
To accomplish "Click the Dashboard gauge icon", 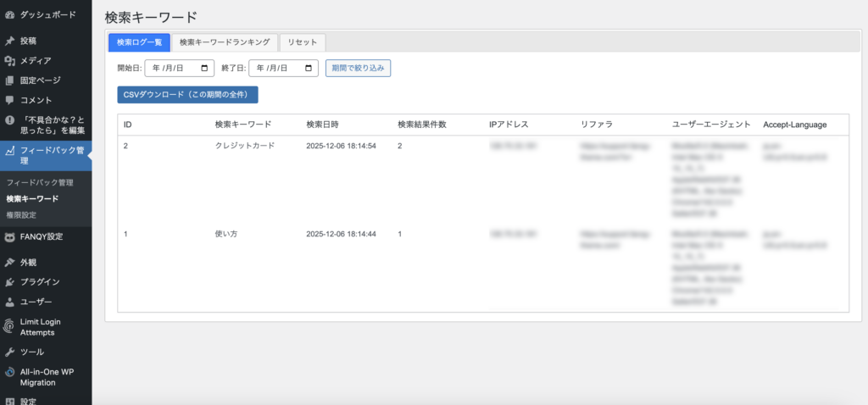I will (9, 14).
